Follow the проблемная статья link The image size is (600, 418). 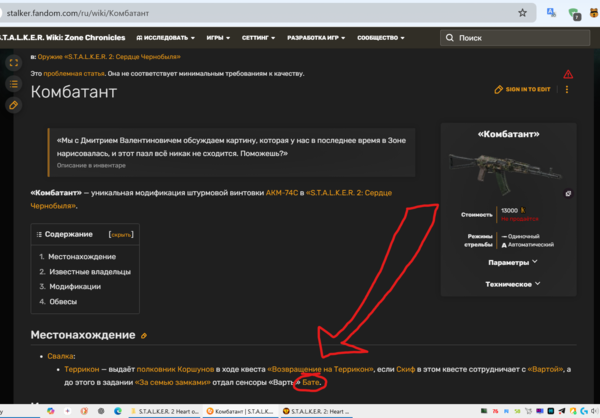pos(74,73)
